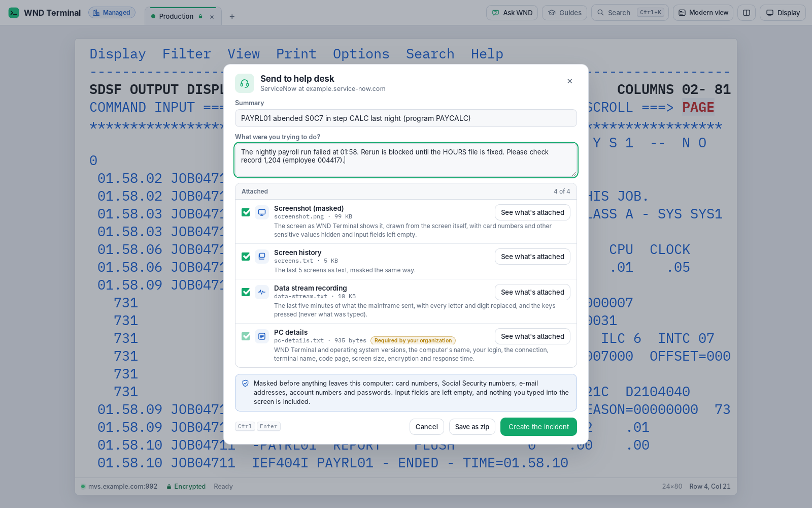Image resolution: width=812 pixels, height=508 pixels.
Task: Uncheck the Screenshot (masked) attachment
Action: point(246,212)
